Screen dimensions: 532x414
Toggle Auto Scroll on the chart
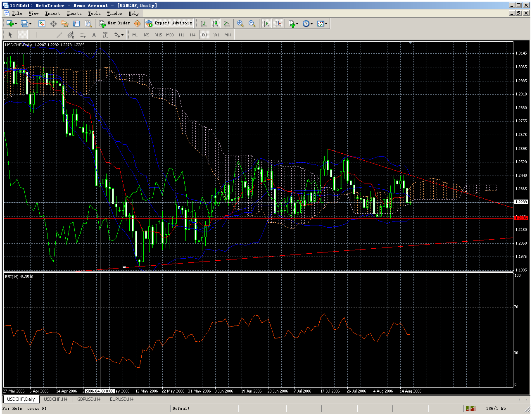[266, 24]
